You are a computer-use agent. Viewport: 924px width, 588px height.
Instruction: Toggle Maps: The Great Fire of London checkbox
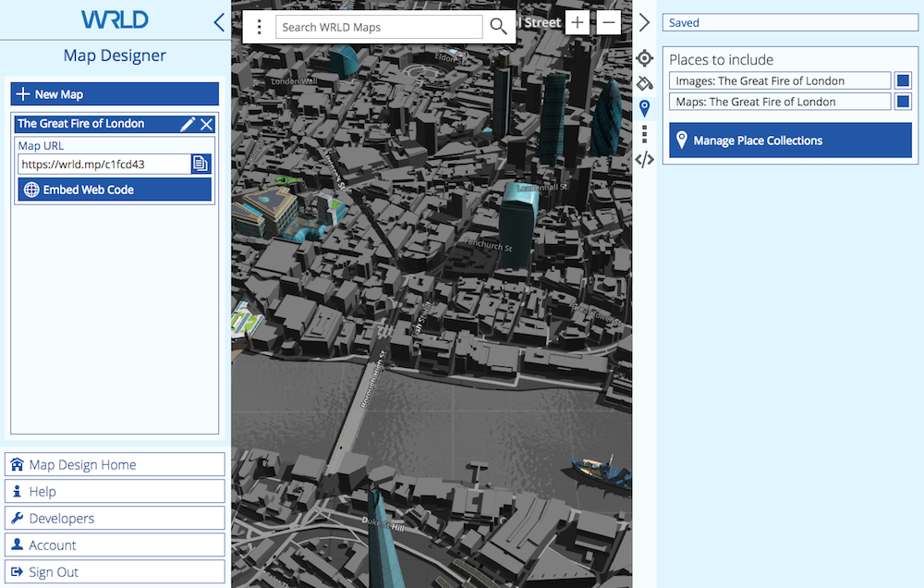tap(903, 102)
